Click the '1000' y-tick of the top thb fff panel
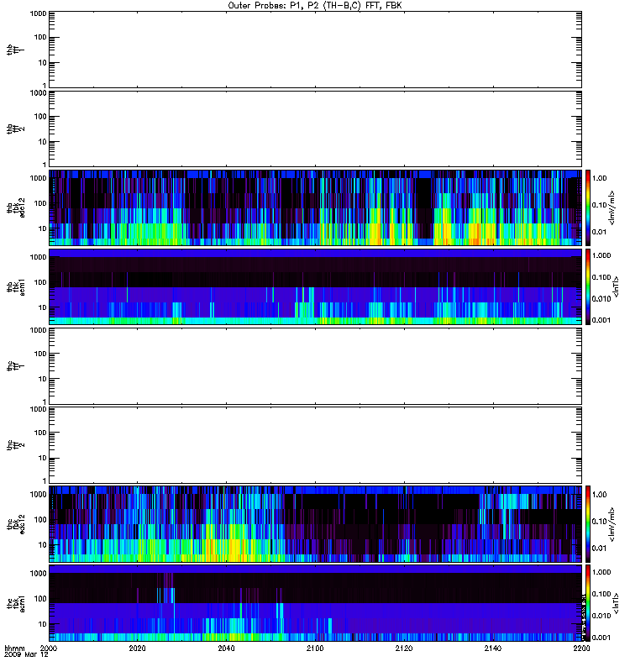 click(38, 13)
